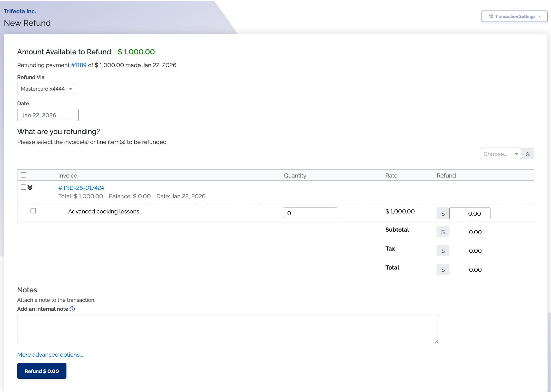Check the select-all checkbox in table header
Viewport: 551px width, 392px height.
pos(24,175)
